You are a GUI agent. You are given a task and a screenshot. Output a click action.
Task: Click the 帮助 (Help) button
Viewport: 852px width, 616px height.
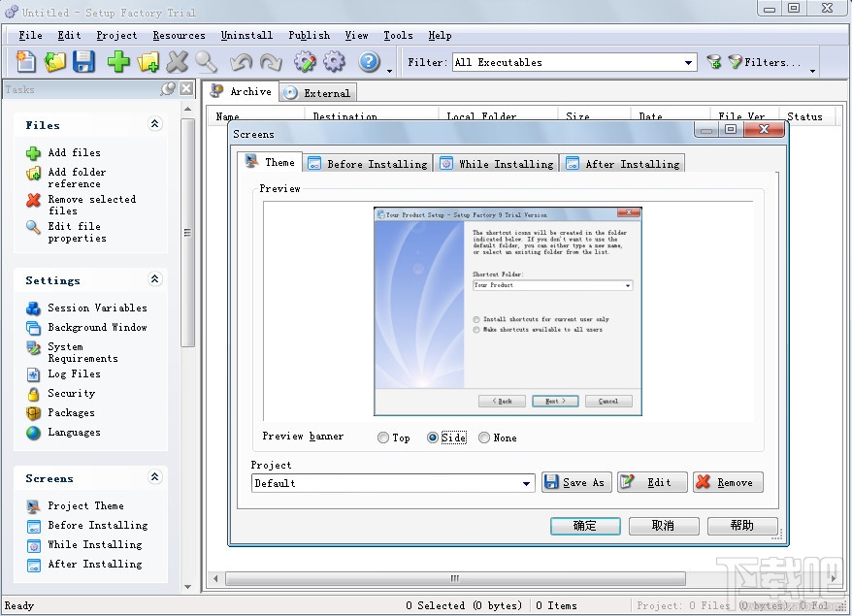coord(742,526)
